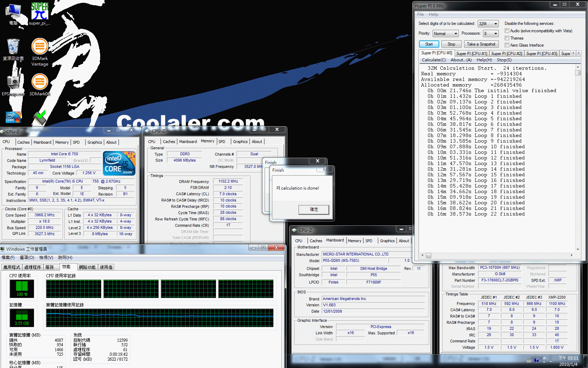Viewport: 588px width, 368px height.
Task: Launch the 3DMark06 desktop shortcut
Action: pos(40,84)
